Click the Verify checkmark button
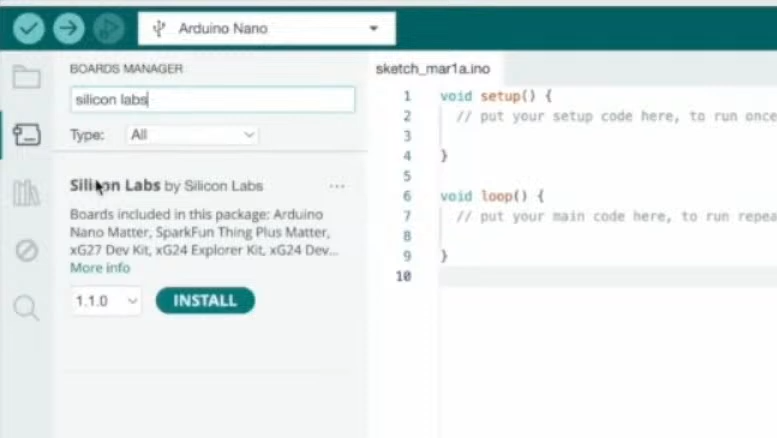Screen dimensions: 777x438 (x=29, y=28)
